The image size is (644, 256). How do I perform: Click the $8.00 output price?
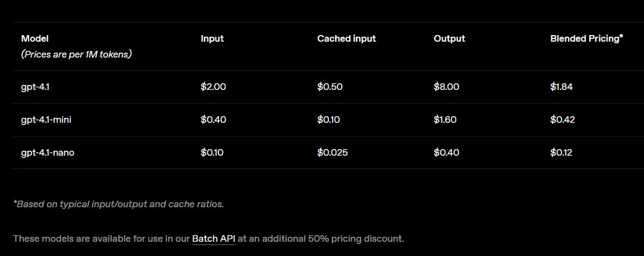click(x=446, y=87)
